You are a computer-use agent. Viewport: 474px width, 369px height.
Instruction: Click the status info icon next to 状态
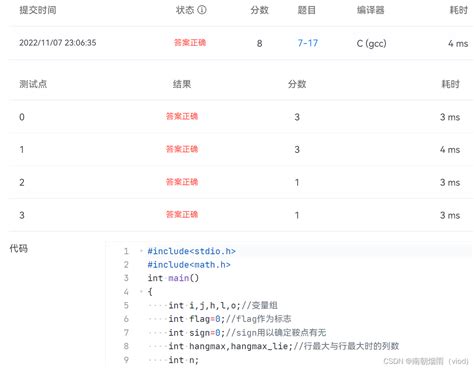202,10
